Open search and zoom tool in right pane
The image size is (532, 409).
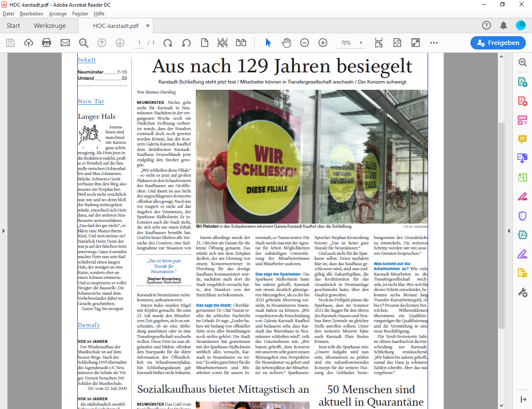[x=522, y=62]
